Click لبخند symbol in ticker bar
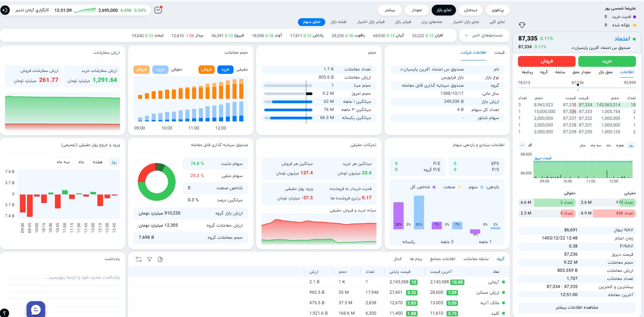The width and height of the screenshot is (644, 317). click(x=159, y=35)
